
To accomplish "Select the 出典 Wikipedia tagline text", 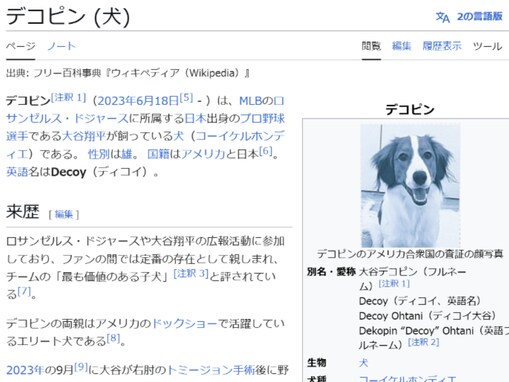I will click(128, 73).
